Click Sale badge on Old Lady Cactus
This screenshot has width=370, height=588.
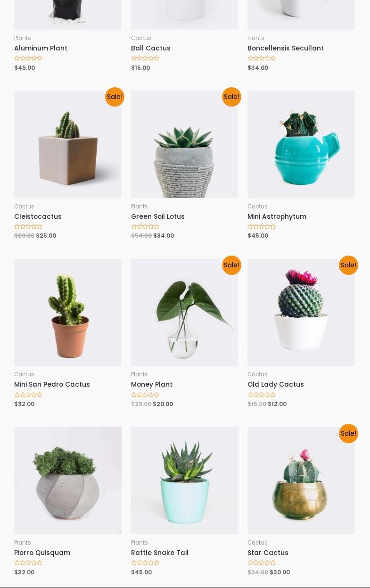point(348,265)
